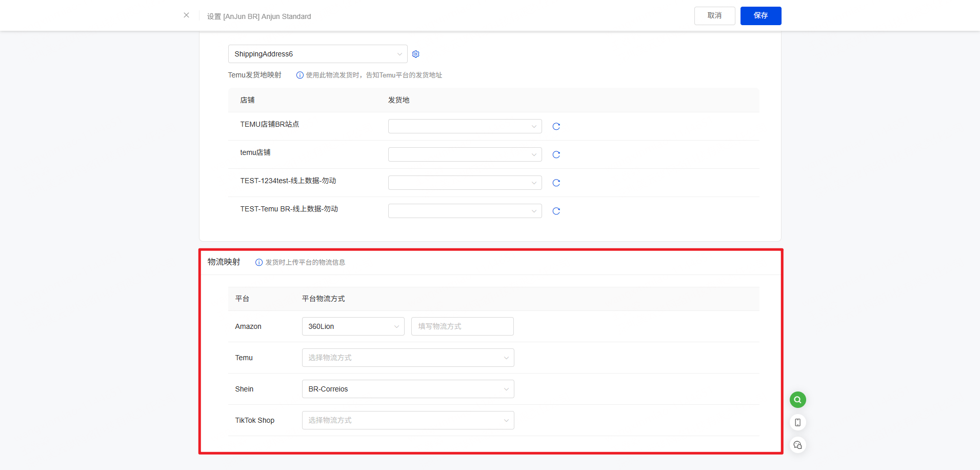Open 发货地 dropdown for TEMU店铺BR站点
Screen dimensions: 980x470
(x=465, y=126)
